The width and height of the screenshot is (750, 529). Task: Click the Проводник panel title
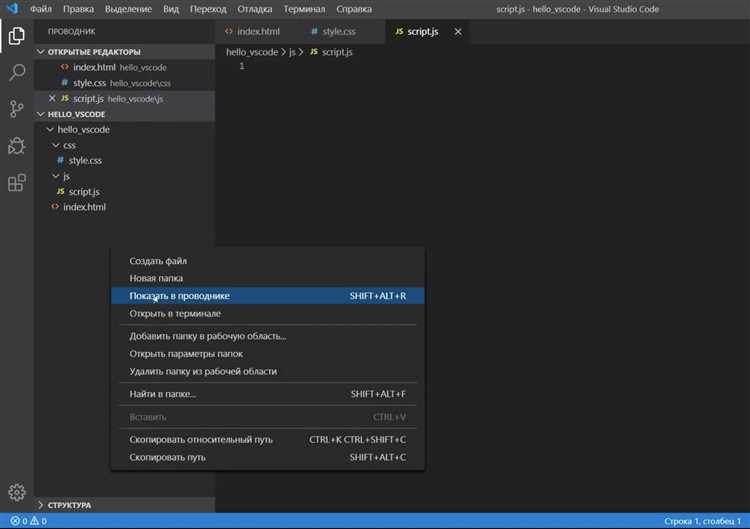coord(71,32)
